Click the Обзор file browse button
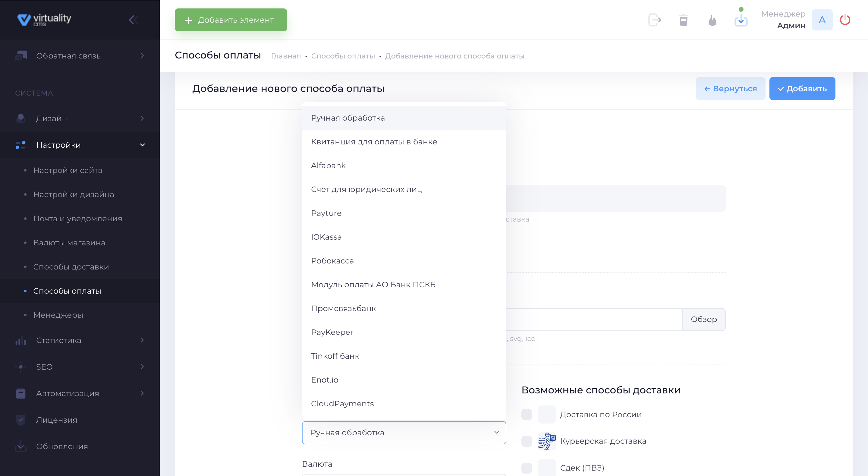 point(703,319)
